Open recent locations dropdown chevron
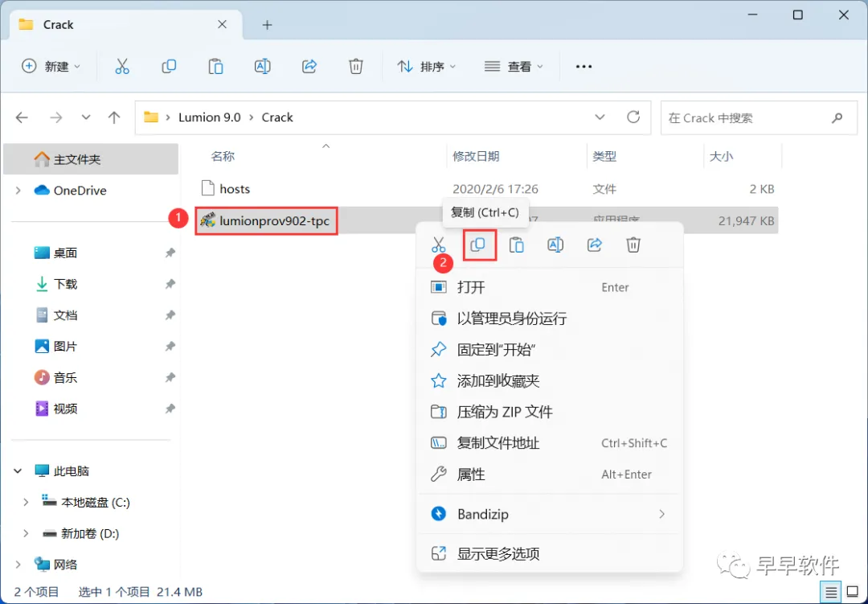Image resolution: width=868 pixels, height=604 pixels. coord(86,117)
